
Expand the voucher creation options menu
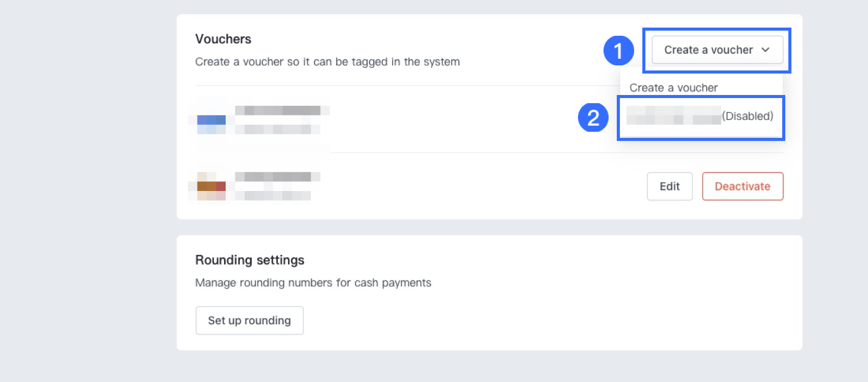pos(717,50)
